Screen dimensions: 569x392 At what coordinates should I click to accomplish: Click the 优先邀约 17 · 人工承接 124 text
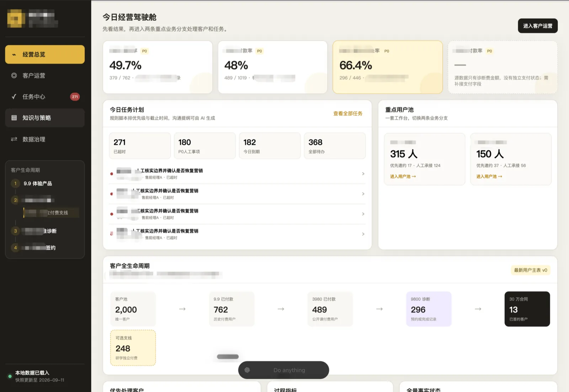click(x=415, y=165)
